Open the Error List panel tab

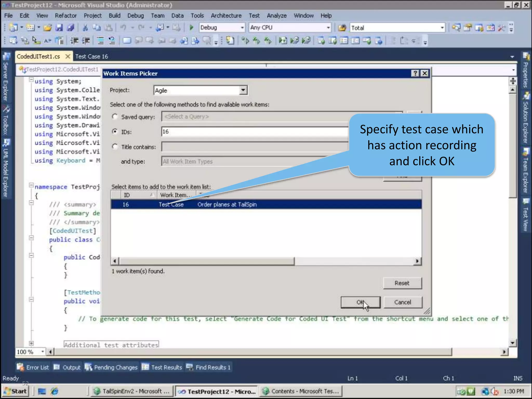point(33,367)
